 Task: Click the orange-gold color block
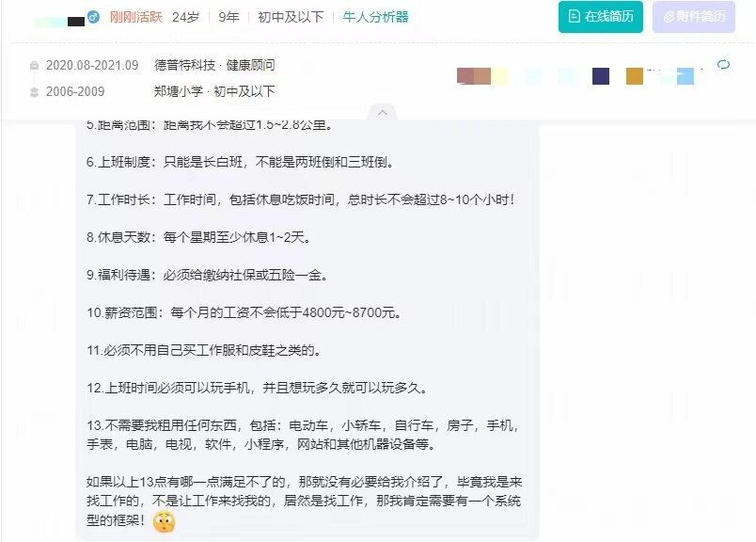635,76
